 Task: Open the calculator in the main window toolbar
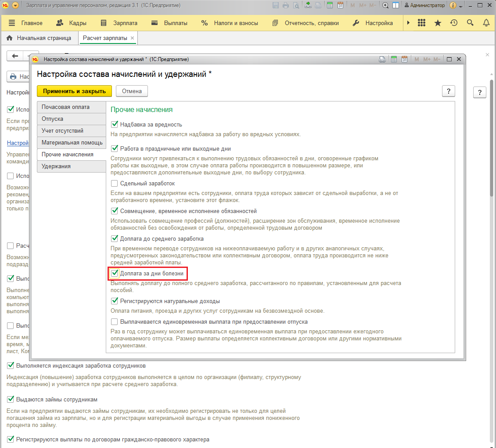[330, 5]
